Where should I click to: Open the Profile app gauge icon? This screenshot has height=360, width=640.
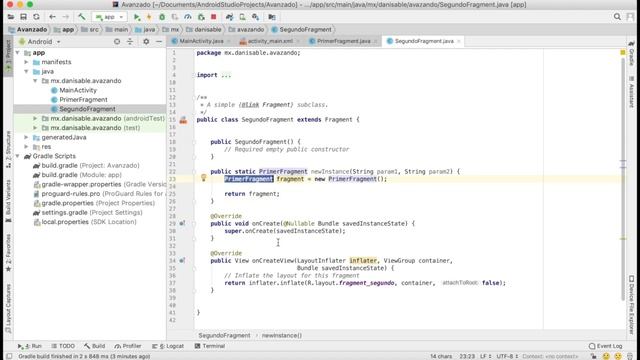click(188, 17)
